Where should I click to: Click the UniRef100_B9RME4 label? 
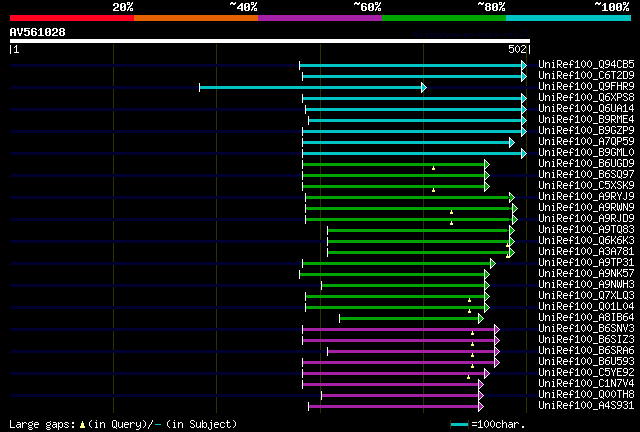586,119
